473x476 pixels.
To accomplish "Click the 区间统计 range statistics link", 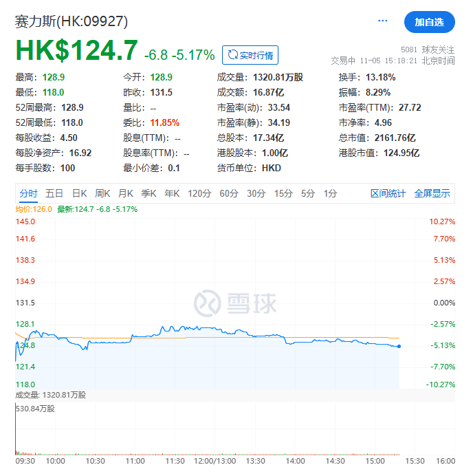I will (388, 194).
